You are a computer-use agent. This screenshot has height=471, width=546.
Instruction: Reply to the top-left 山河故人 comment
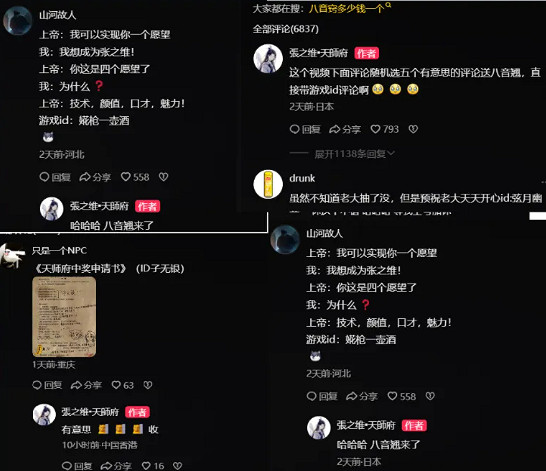point(55,177)
